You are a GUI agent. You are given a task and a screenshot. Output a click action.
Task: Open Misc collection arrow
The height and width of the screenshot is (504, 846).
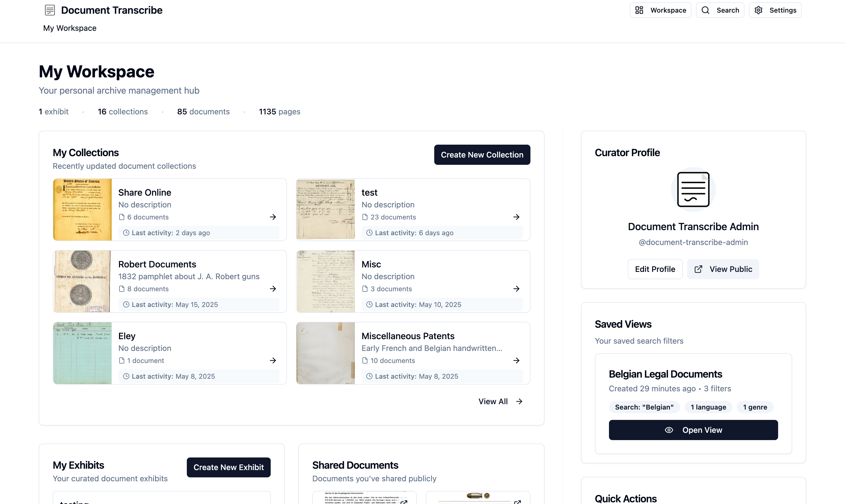tap(516, 289)
